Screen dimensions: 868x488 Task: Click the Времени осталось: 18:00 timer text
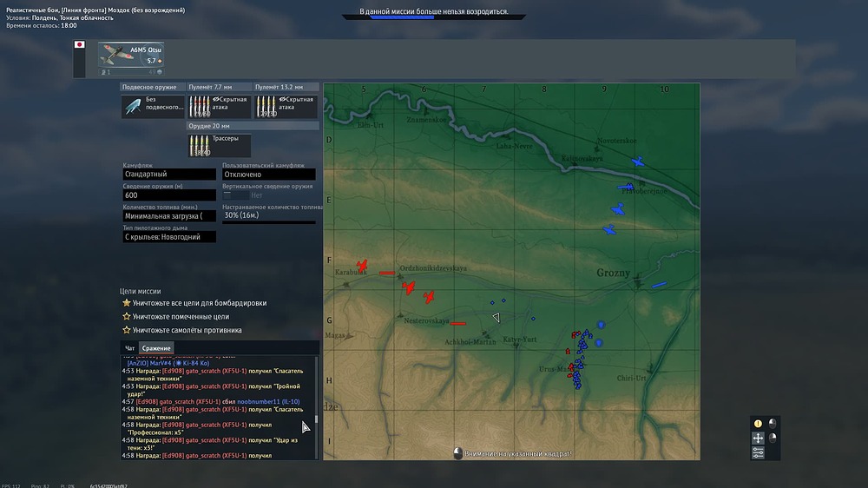pyautogui.click(x=42, y=25)
